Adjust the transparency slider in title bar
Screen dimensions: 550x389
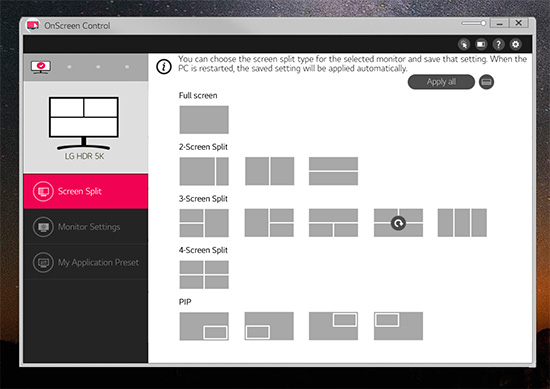pos(474,24)
